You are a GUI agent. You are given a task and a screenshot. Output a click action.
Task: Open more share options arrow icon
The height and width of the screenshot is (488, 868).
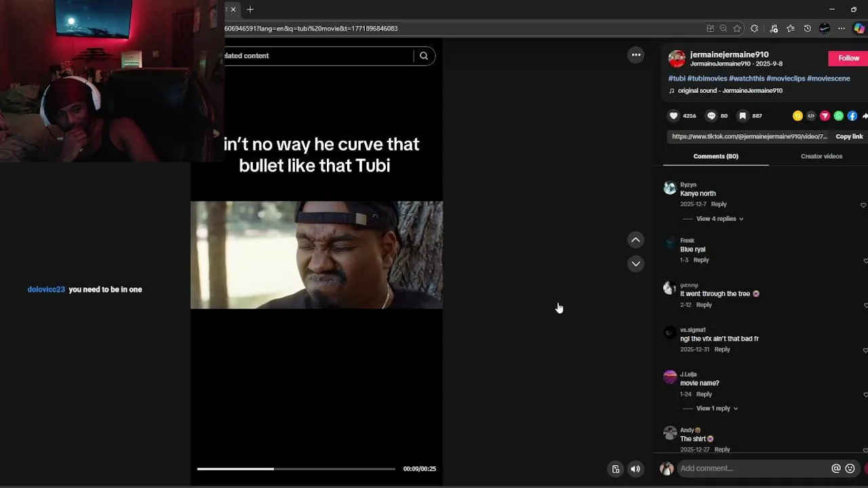[865, 116]
